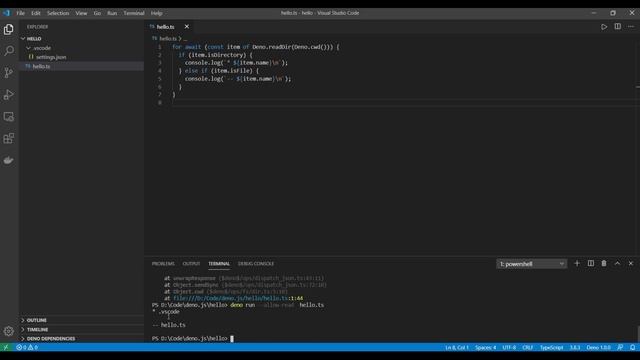This screenshot has height=360, width=640.
Task: Open settings.json in the explorer
Action: point(82,57)
